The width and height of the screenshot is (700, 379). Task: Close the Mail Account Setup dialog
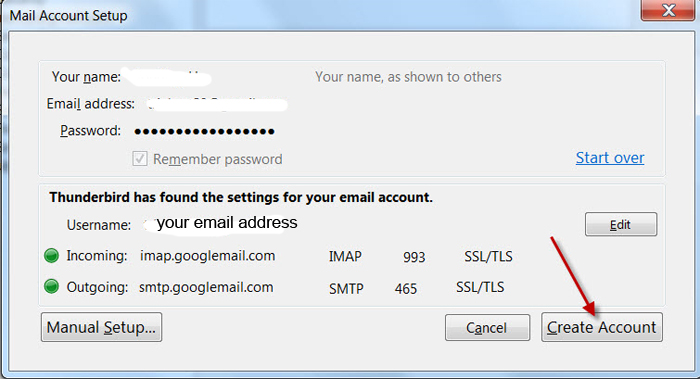tap(668, 10)
